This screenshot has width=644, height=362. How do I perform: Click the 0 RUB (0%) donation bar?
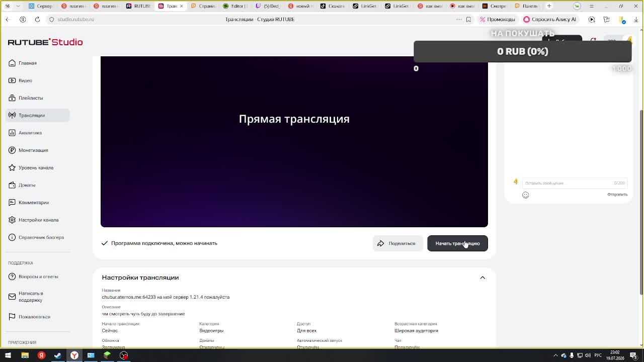[x=522, y=51]
